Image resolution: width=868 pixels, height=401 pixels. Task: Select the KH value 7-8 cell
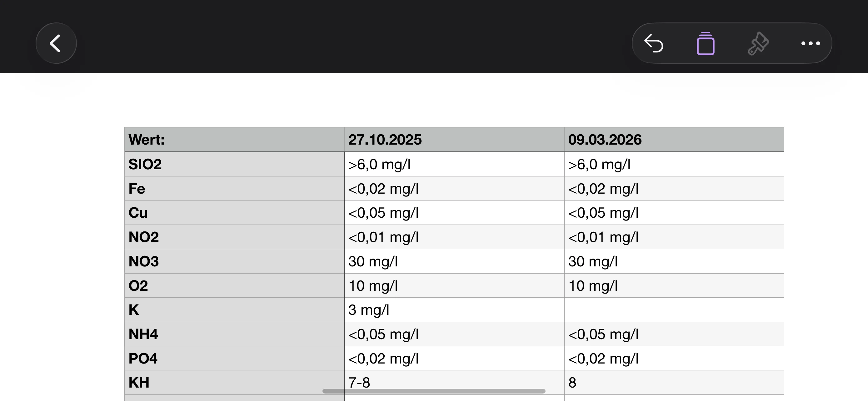pos(454,383)
